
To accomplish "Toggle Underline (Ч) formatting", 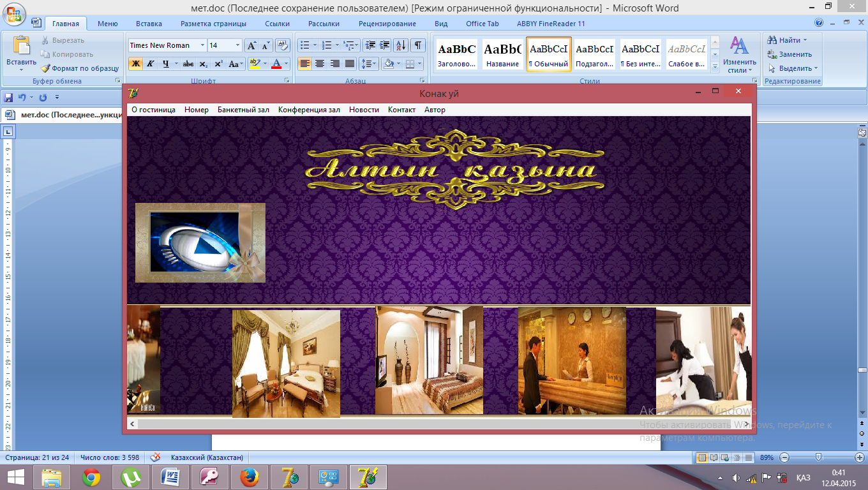I will (x=165, y=64).
